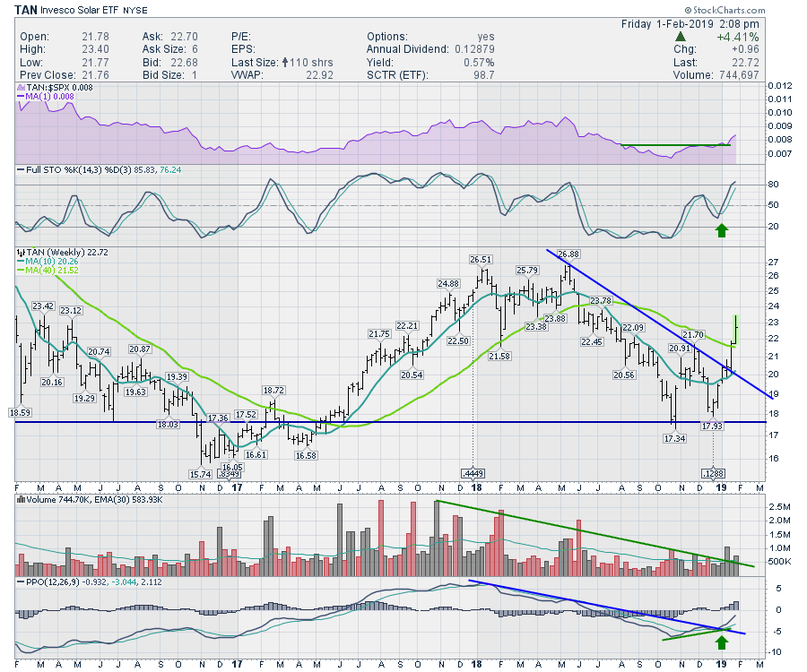This screenshot has width=807, height=672.
Task: Click the green arrow on the stochastic panel
Action: coord(722,230)
